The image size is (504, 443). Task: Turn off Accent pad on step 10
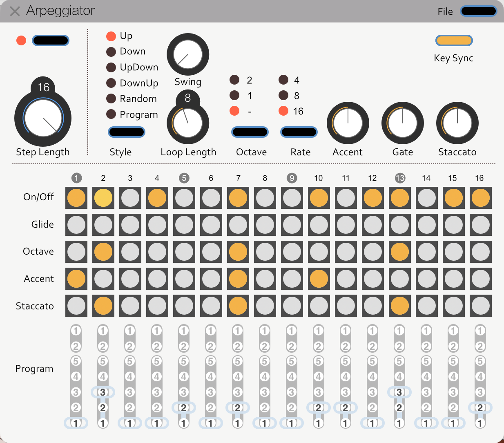[319, 279]
